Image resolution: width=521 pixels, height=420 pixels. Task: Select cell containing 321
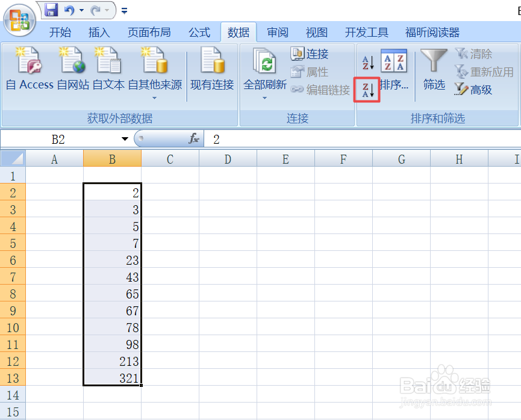pos(112,378)
